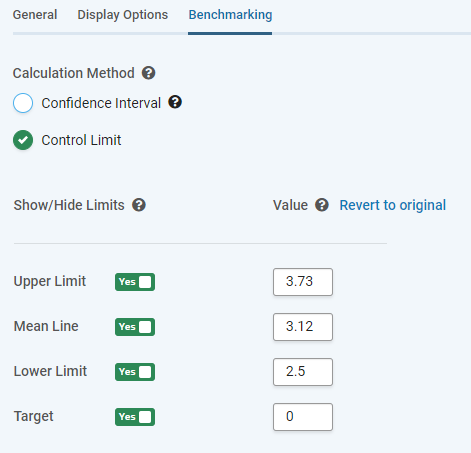This screenshot has width=471, height=453.
Task: Open the Value column help icon
Action: click(322, 205)
